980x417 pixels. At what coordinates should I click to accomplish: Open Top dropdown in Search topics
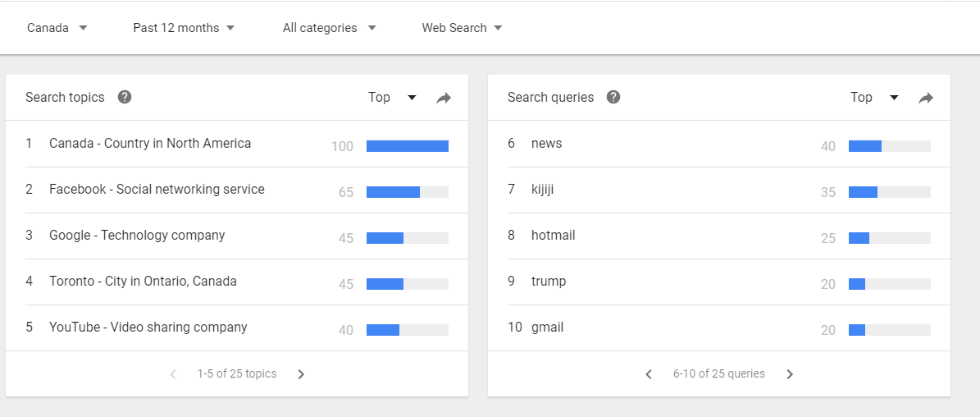(x=392, y=98)
